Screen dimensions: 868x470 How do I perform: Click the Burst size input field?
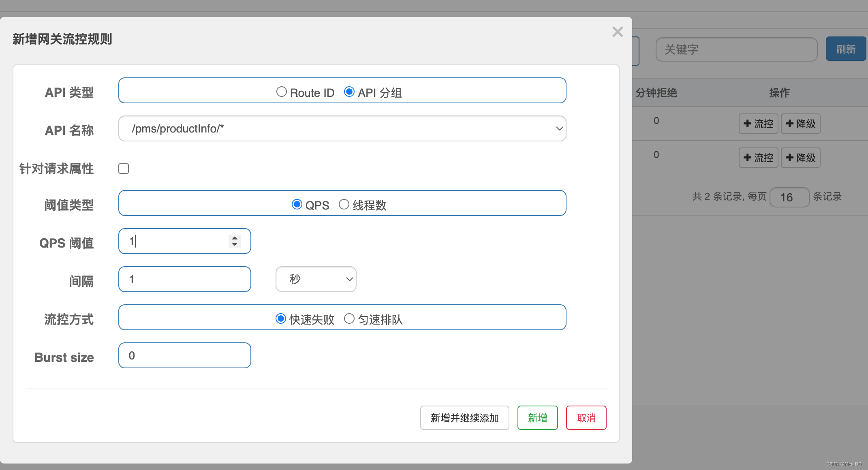coord(185,355)
